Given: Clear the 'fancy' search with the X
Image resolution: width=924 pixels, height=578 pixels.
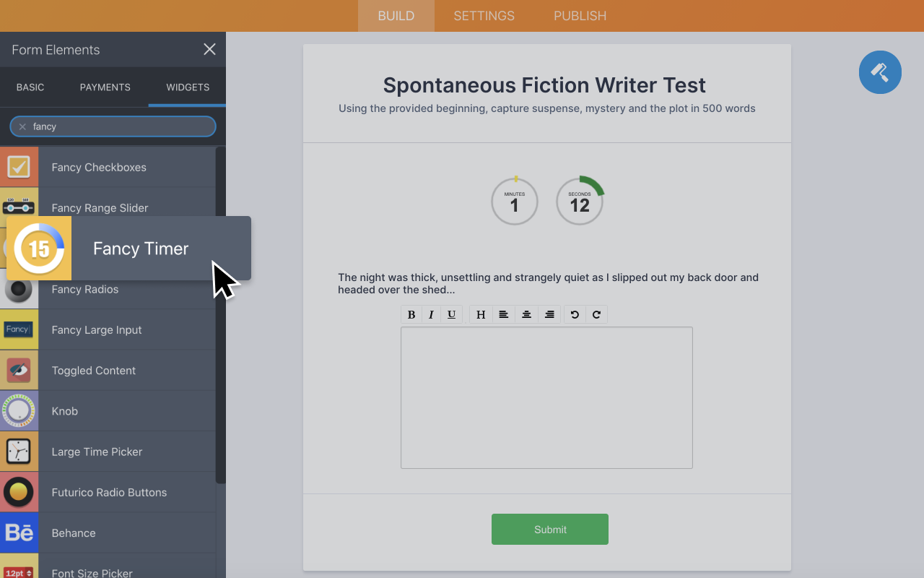Looking at the screenshot, I should (22, 126).
